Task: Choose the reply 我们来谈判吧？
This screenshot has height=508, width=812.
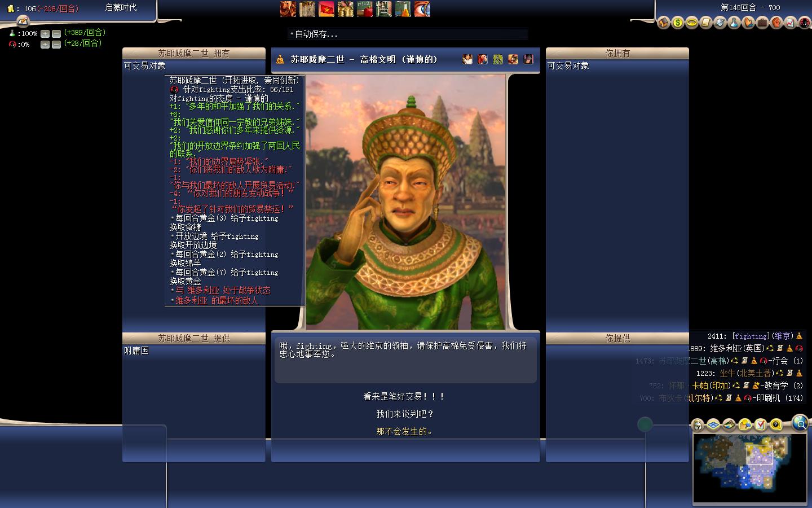Action: (405, 414)
